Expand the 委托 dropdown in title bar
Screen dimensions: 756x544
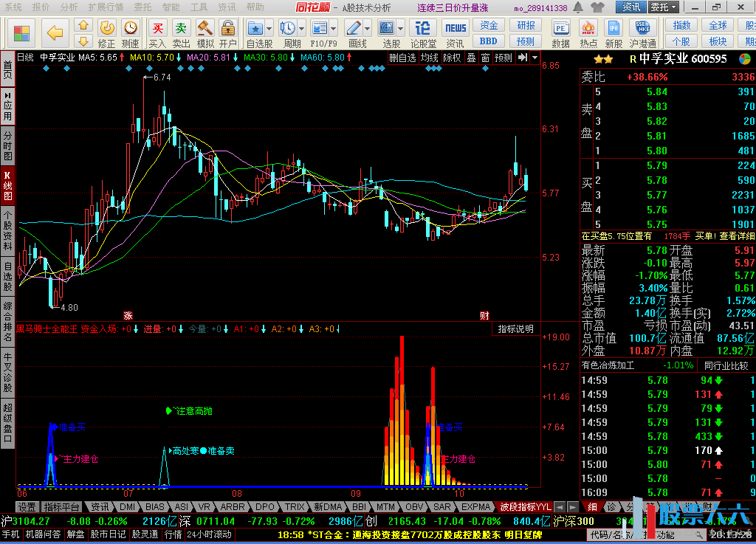663,7
